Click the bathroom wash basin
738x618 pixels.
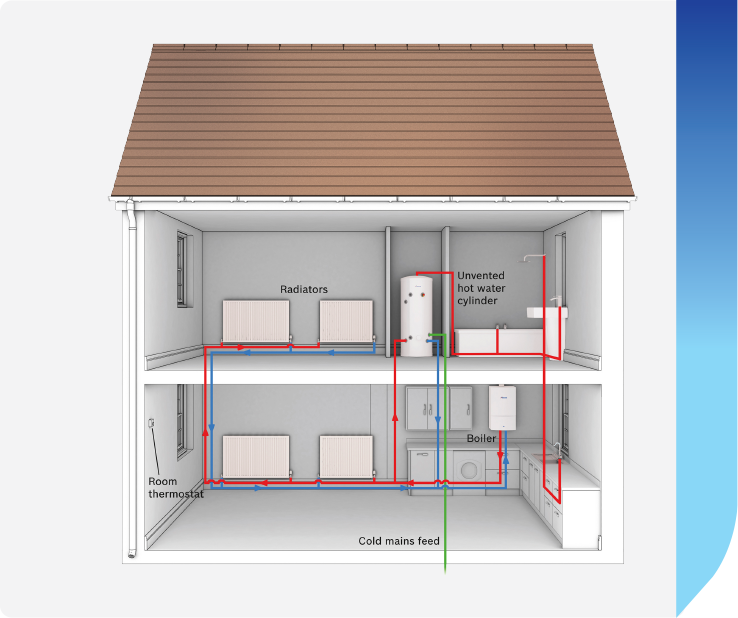point(547,313)
